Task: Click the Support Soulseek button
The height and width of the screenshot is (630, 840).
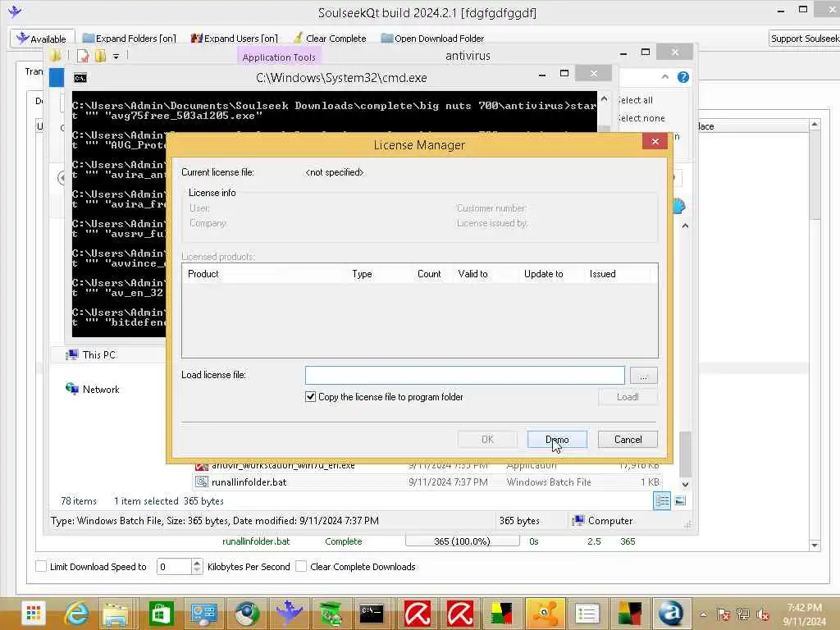Action: click(804, 39)
